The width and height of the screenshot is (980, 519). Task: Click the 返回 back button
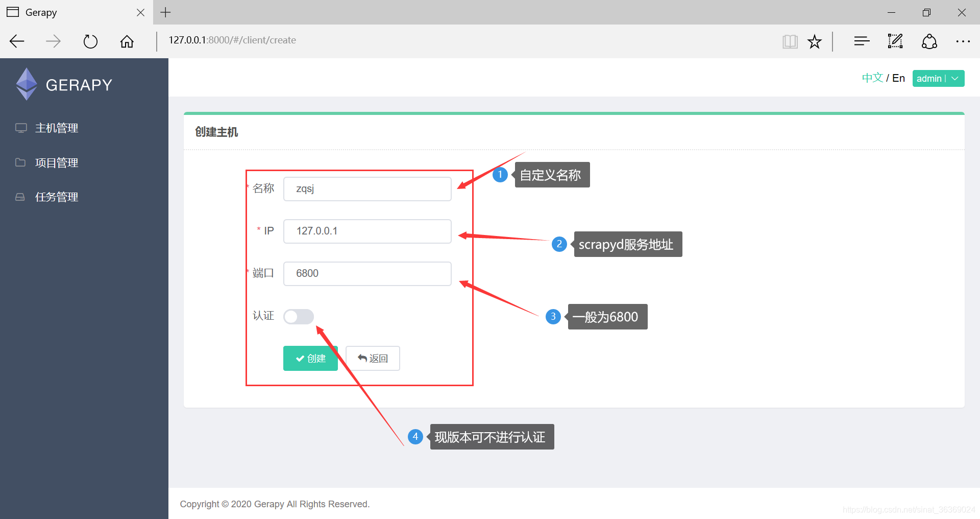[373, 358]
